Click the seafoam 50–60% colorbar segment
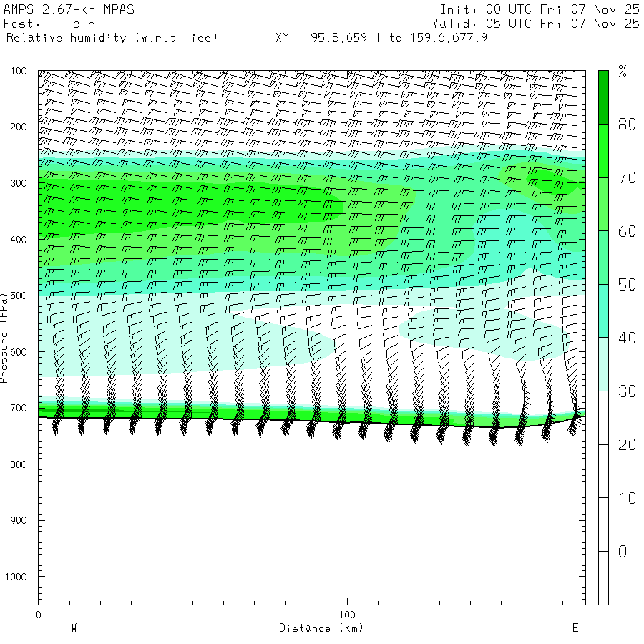Image resolution: width=644 pixels, height=644 pixels. click(603, 258)
